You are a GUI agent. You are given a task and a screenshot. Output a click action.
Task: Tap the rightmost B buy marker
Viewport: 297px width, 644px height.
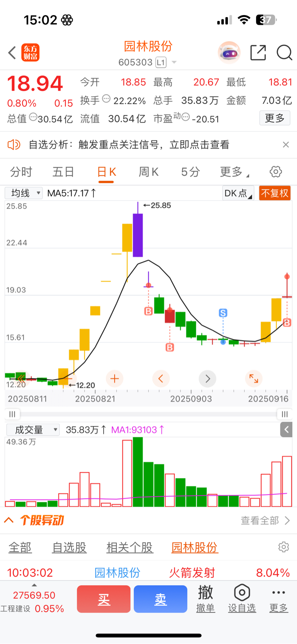287,323
